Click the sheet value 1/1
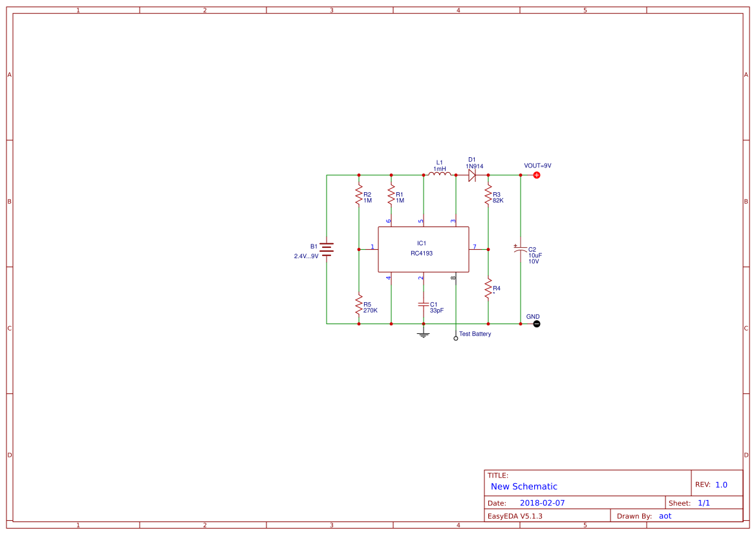This screenshot has height=535, width=756. [x=704, y=503]
